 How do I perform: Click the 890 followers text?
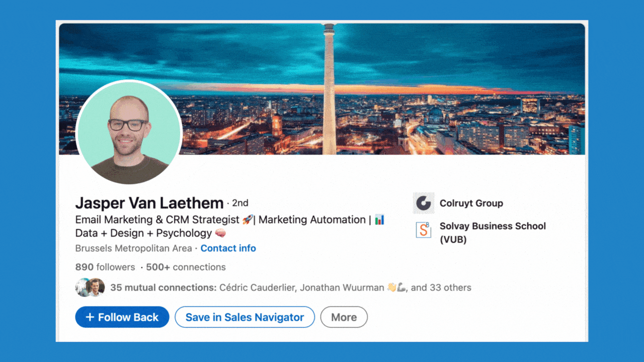[105, 267]
